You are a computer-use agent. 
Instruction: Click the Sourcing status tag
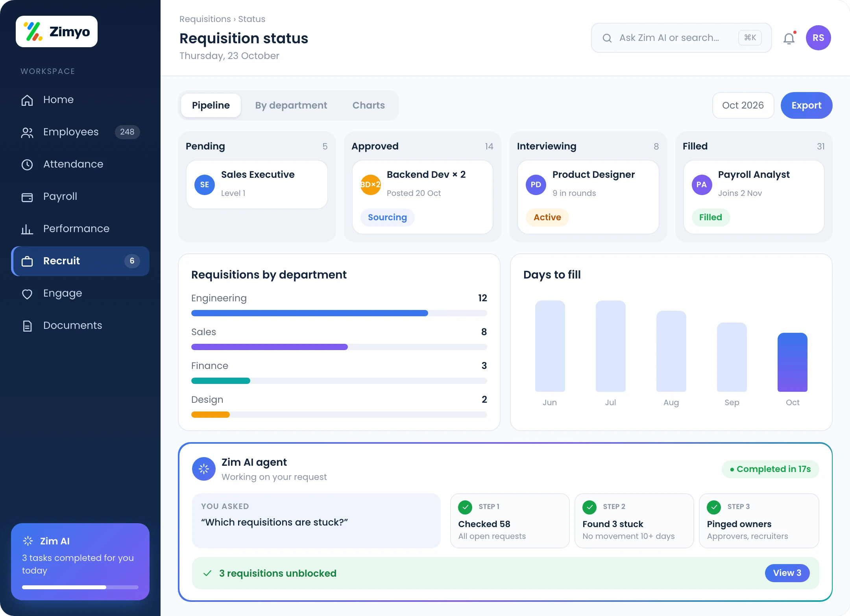[387, 218]
